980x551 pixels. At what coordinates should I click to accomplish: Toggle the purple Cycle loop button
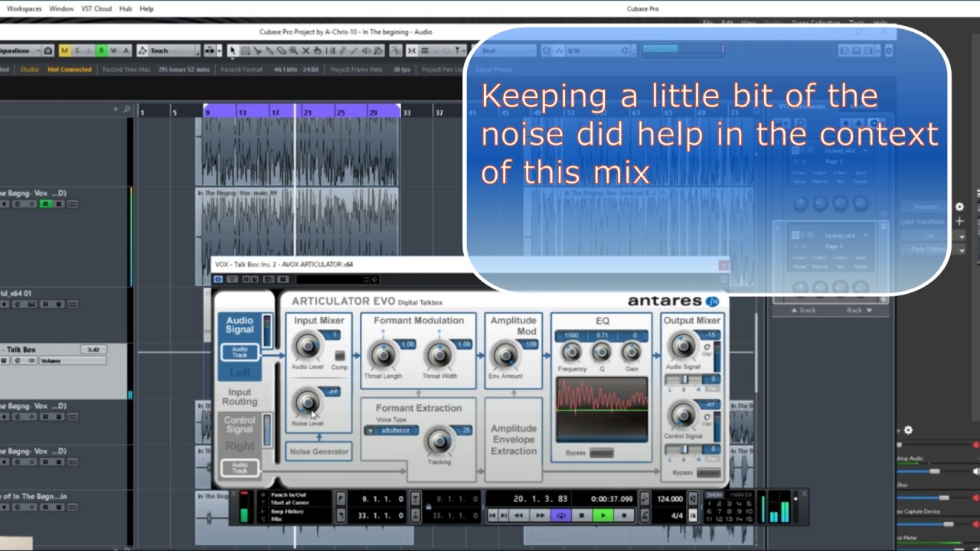561,515
